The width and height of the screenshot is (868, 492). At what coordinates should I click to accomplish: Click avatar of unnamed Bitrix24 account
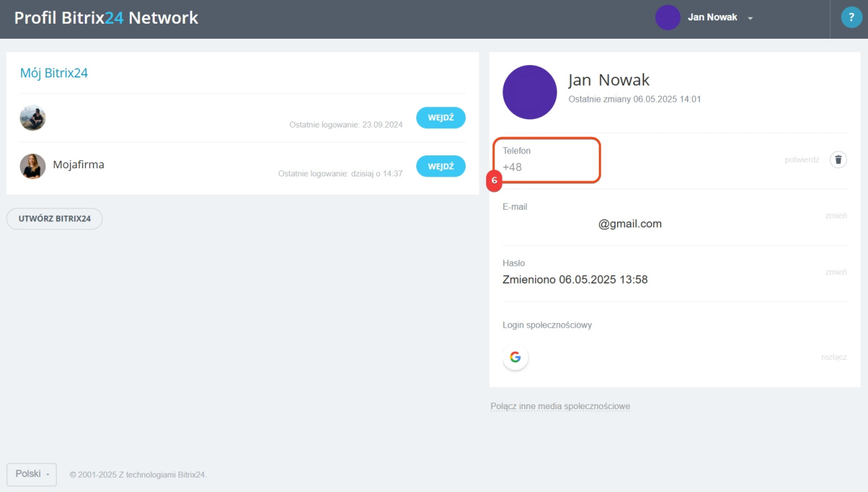click(x=33, y=117)
